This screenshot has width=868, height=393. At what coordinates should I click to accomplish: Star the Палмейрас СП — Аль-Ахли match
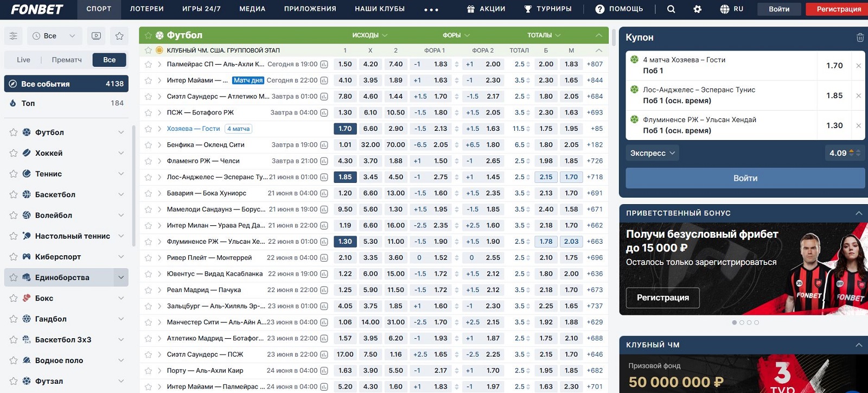[148, 64]
